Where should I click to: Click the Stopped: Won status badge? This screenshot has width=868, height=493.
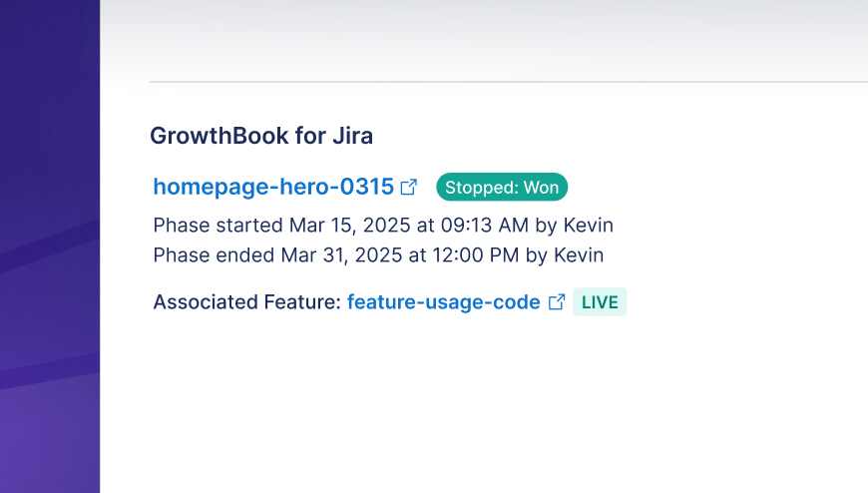pos(502,188)
